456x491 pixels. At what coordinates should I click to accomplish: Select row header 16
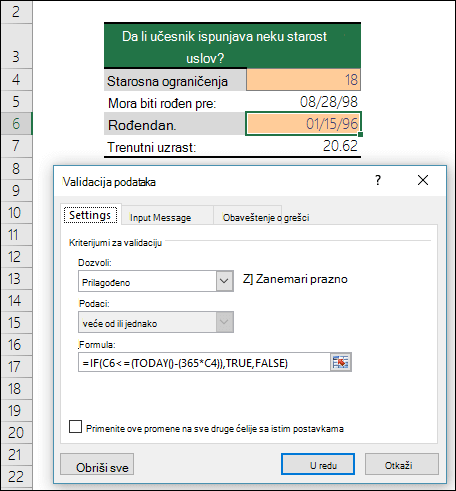[16, 344]
